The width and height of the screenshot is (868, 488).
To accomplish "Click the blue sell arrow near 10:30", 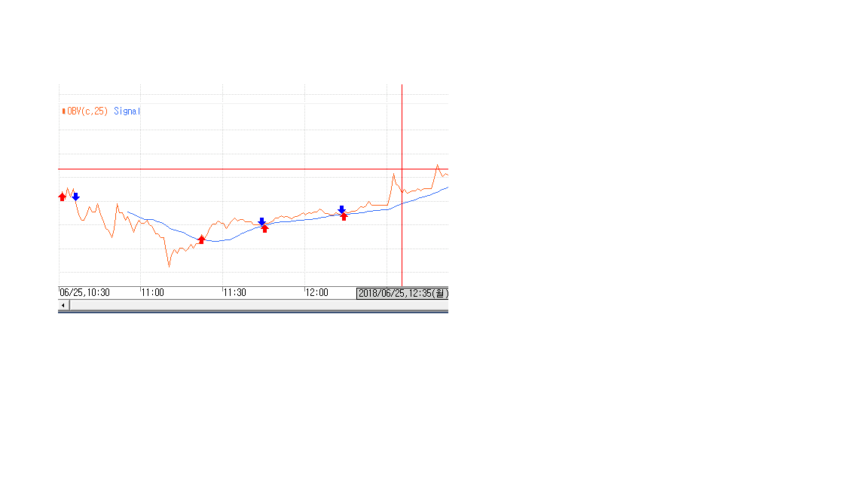I will tap(75, 197).
